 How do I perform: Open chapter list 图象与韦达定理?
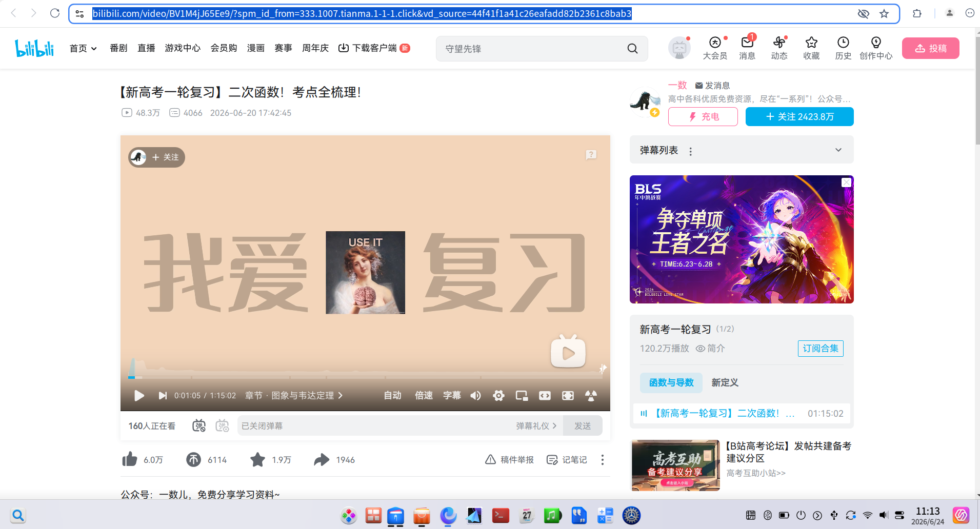(x=294, y=396)
